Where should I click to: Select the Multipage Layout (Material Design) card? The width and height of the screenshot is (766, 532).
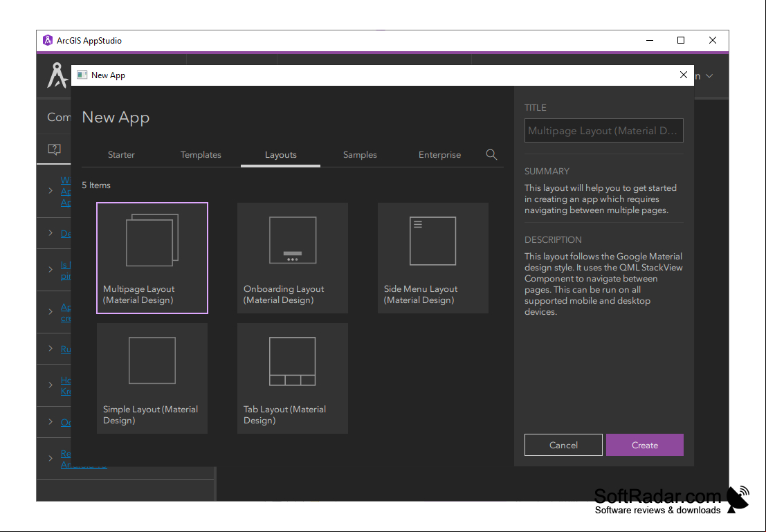[152, 258]
